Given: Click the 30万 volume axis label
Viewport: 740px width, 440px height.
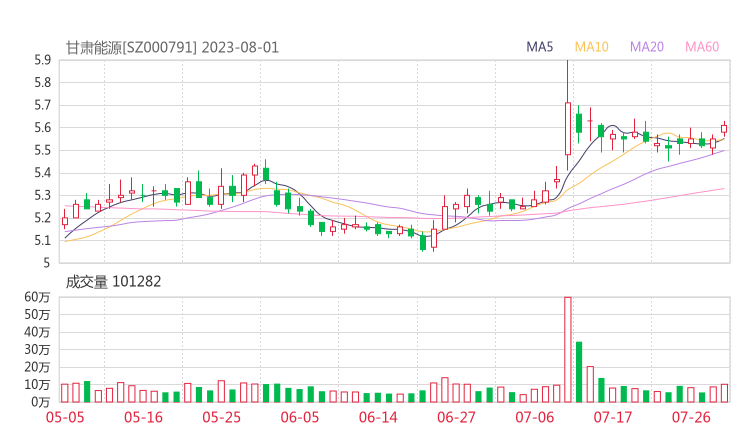Looking at the screenshot, I should tap(37, 349).
